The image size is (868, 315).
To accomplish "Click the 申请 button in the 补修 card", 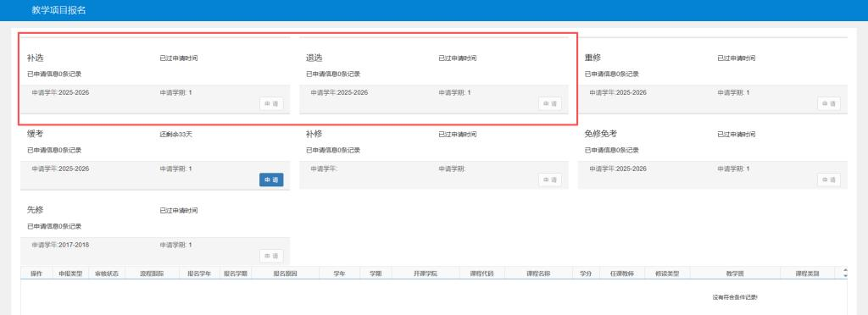I will coord(550,180).
